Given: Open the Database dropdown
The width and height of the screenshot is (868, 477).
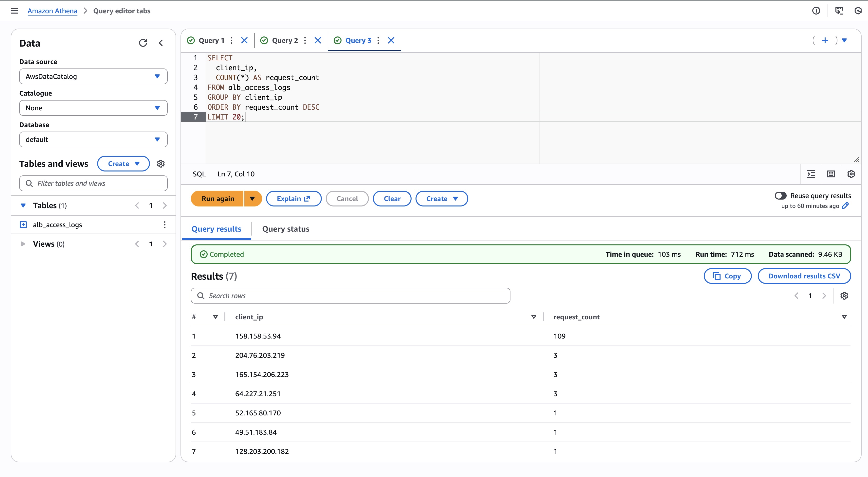Looking at the screenshot, I should 93,139.
